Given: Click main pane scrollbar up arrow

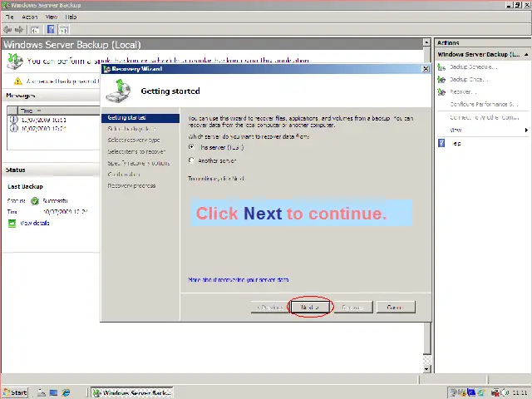Looking at the screenshot, I should tap(427, 42).
